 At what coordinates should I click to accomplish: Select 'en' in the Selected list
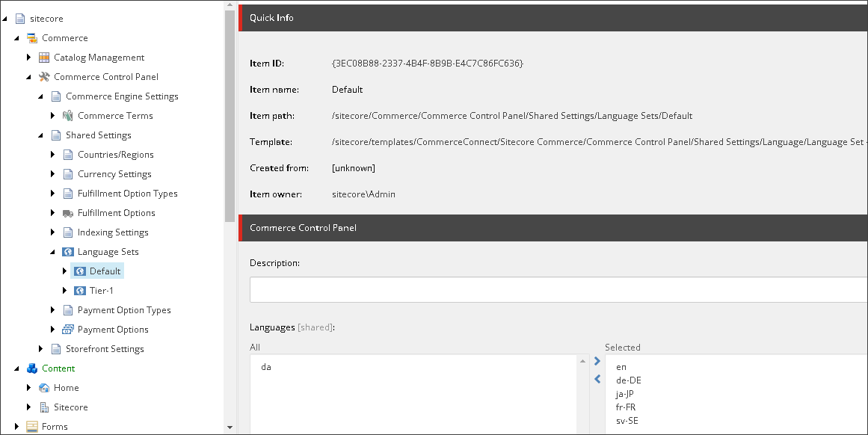pos(621,367)
